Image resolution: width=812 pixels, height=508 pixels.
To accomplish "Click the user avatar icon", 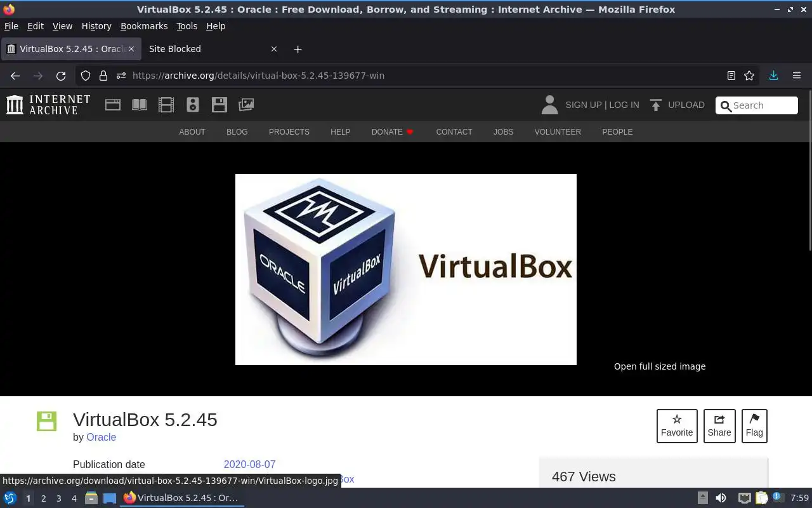I will [x=549, y=105].
